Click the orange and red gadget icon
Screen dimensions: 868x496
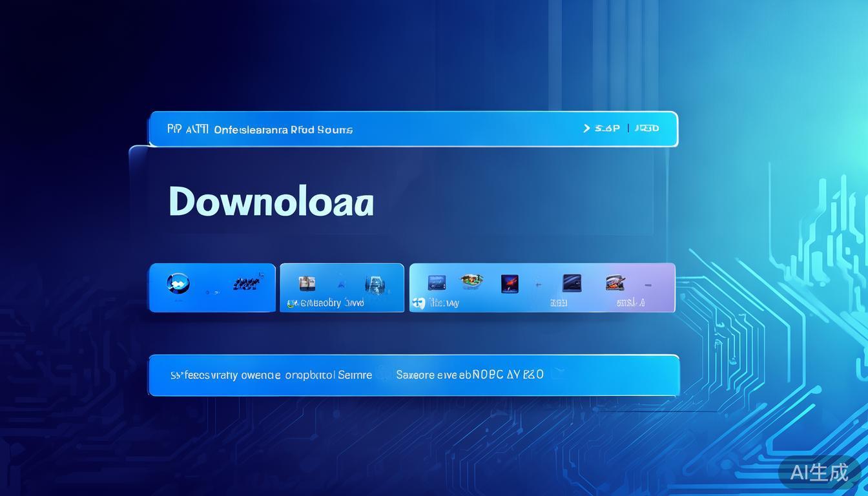pos(615,282)
